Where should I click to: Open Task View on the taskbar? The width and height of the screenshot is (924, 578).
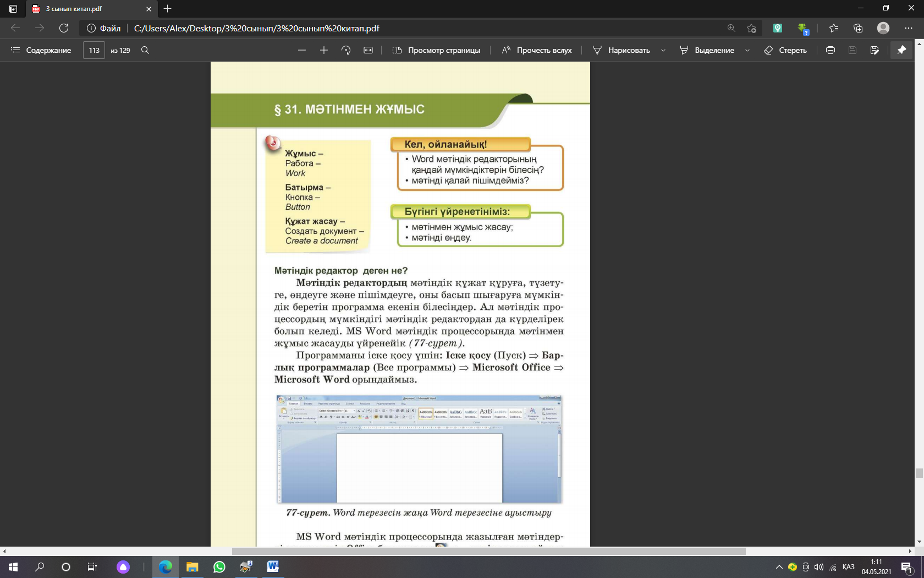pyautogui.click(x=92, y=566)
